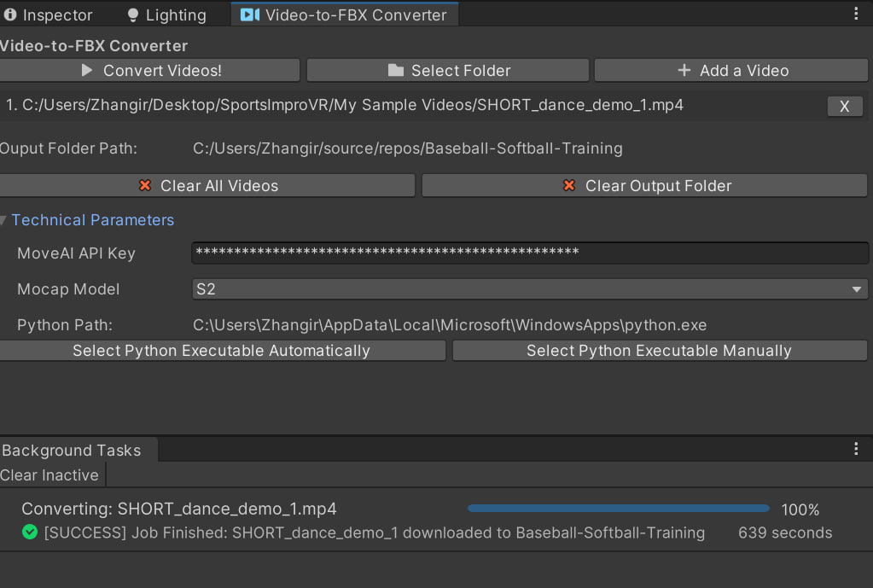Select the Background Tasks tab
873x588 pixels.
click(72, 451)
